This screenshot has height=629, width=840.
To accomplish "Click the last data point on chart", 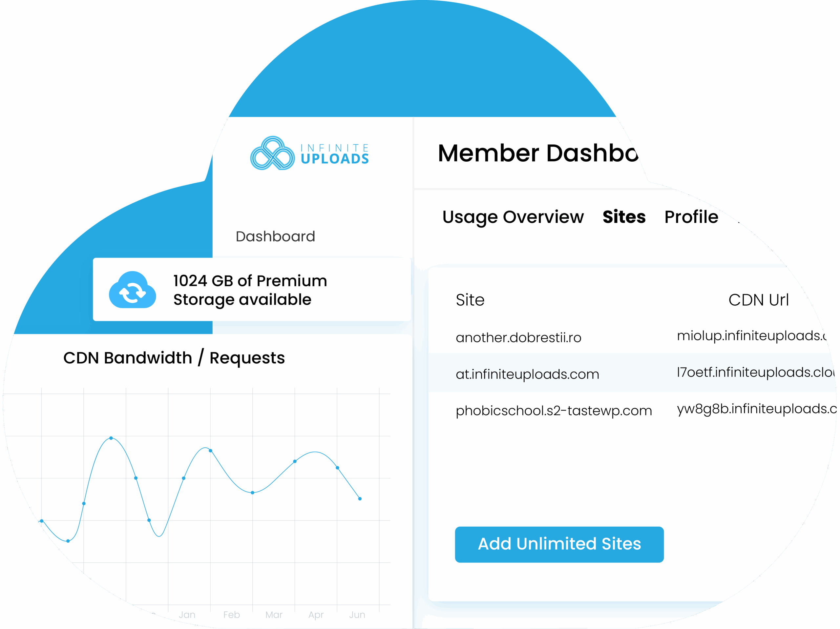I will [x=360, y=499].
